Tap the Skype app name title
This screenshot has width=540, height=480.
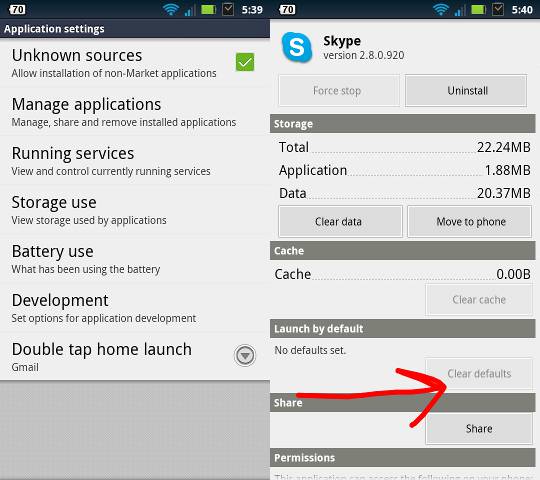(x=342, y=41)
